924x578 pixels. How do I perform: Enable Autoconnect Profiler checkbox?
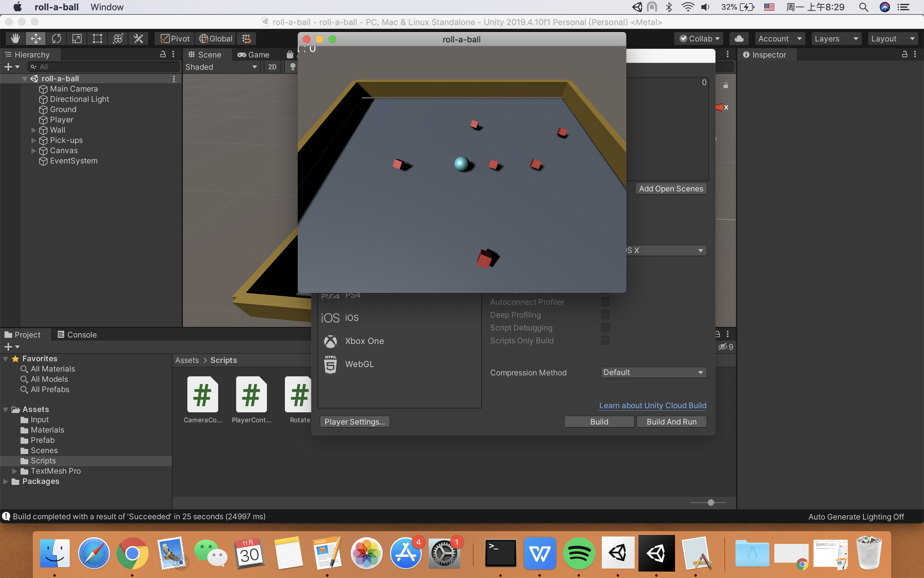click(x=605, y=302)
